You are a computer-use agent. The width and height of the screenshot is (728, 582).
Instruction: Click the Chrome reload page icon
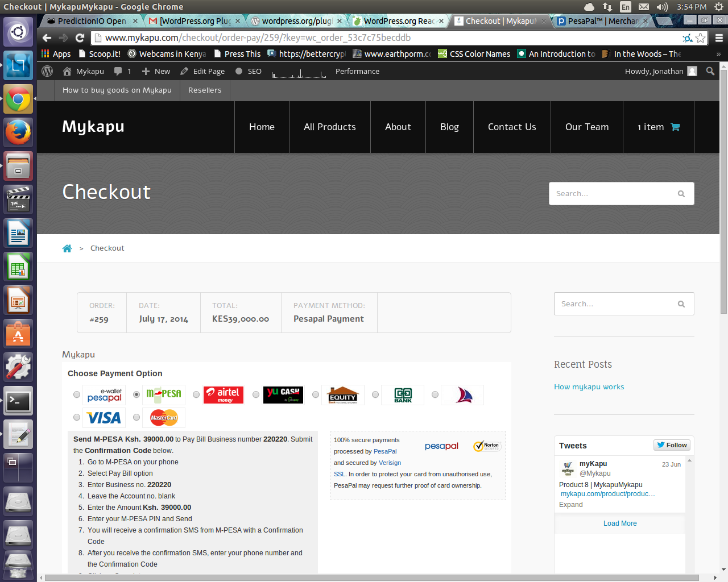pyautogui.click(x=80, y=38)
